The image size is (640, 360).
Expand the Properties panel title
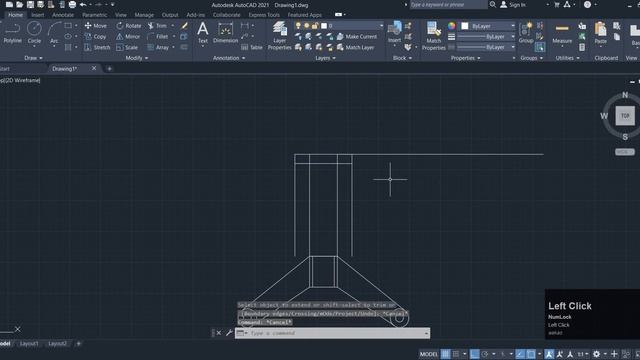pyautogui.click(x=466, y=58)
